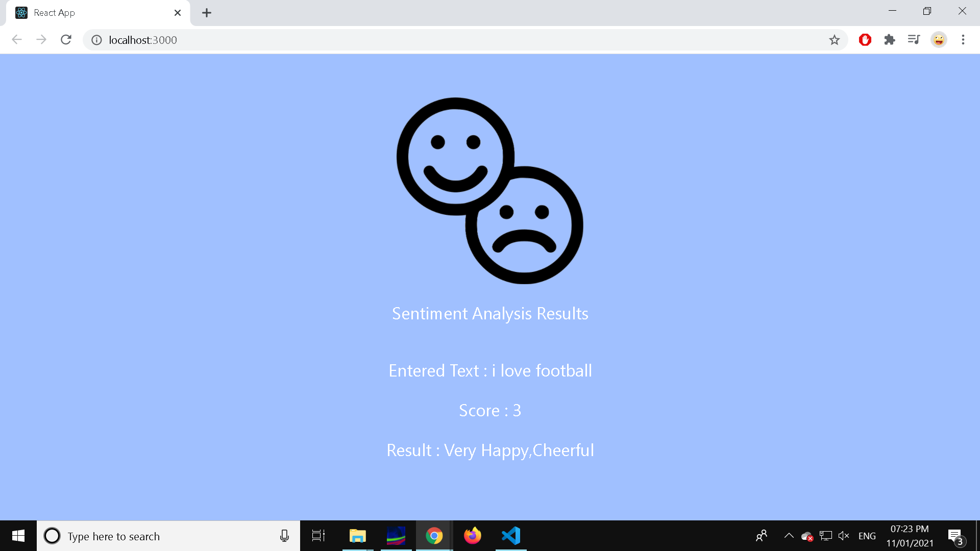
Task: Toggle the muted volume speaker icon
Action: (844, 536)
